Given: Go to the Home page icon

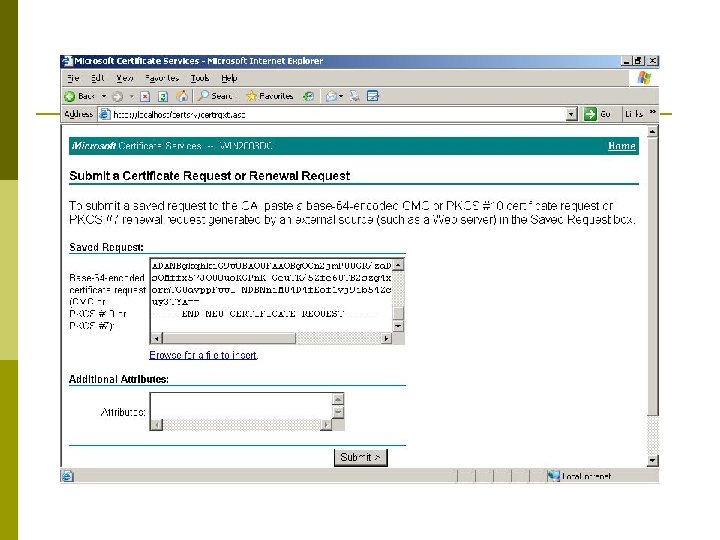Looking at the screenshot, I should point(182,96).
